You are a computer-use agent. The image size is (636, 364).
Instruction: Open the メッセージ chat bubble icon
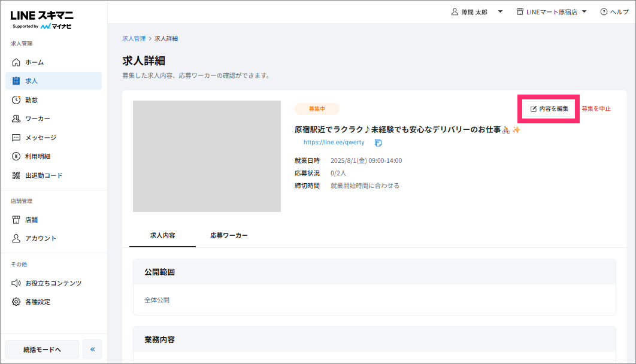(16, 138)
